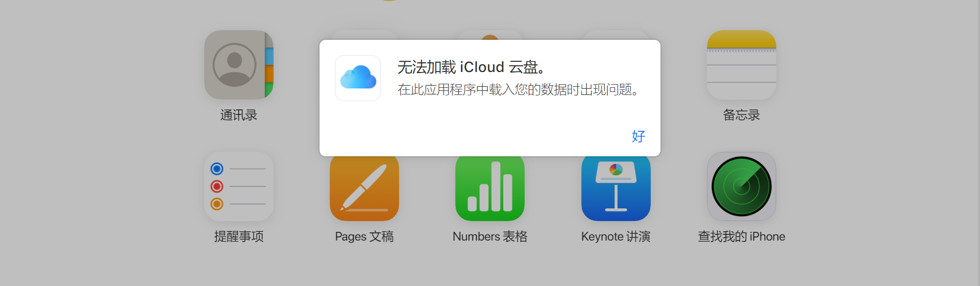This screenshot has height=286, width=980.
Task: Click the 提醒事项 label text
Action: pyautogui.click(x=239, y=236)
